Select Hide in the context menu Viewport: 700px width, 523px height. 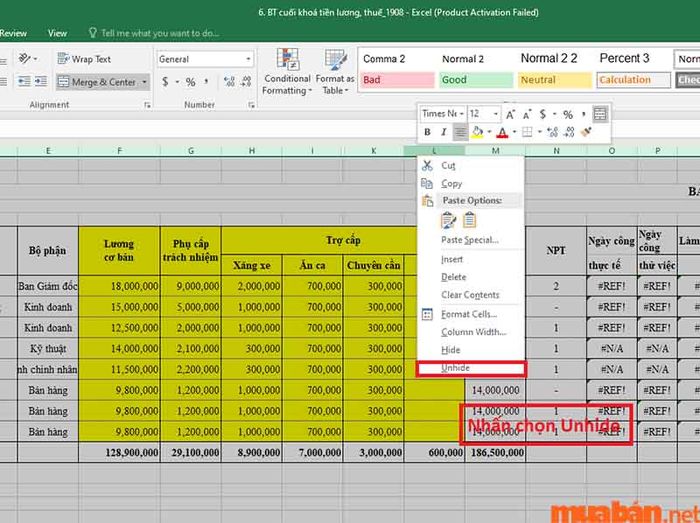tap(471, 350)
